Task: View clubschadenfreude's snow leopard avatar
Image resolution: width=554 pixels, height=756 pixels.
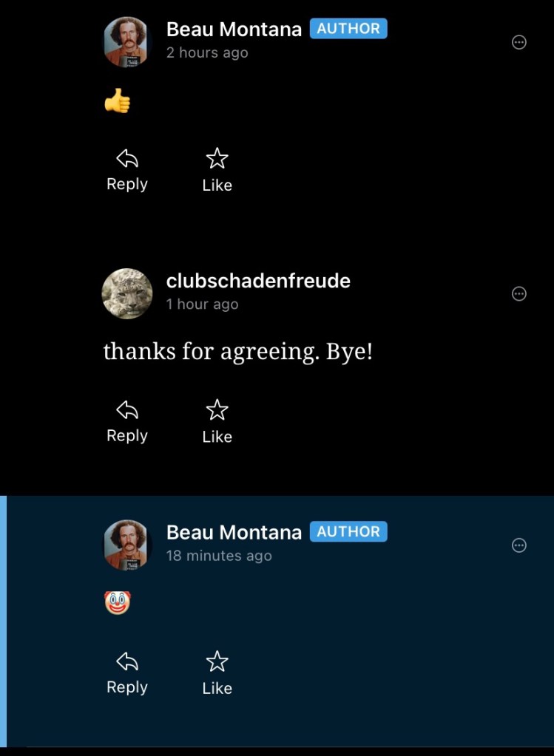Action: pyautogui.click(x=127, y=293)
